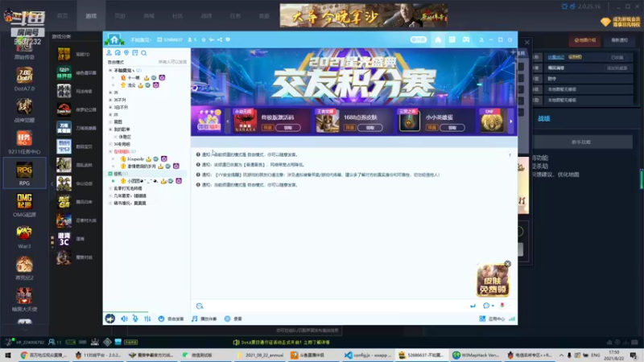This screenshot has height=362, width=644.
Task: Switch to the sixth top navigation tab
Action: pos(206,15)
